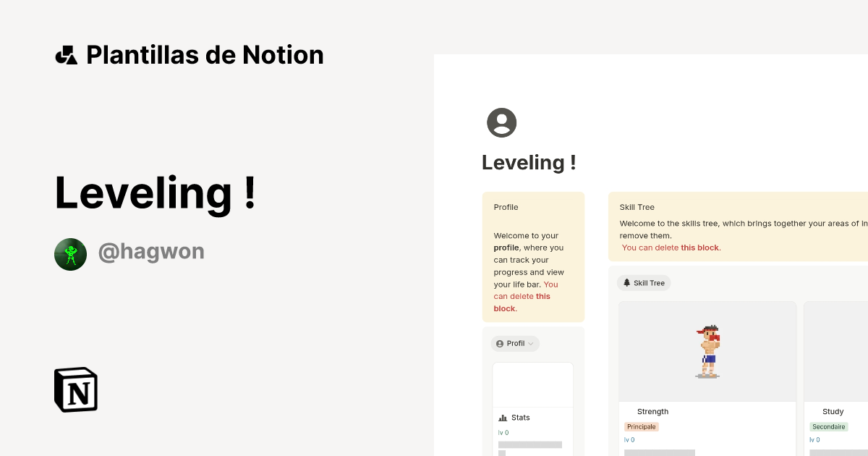The image size is (868, 456).
Task: Expand the Skill Tree toggle pill
Action: (644, 283)
